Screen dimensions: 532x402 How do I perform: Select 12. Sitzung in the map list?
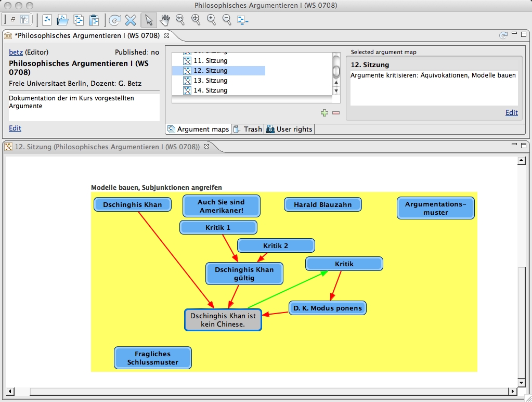[x=218, y=71]
